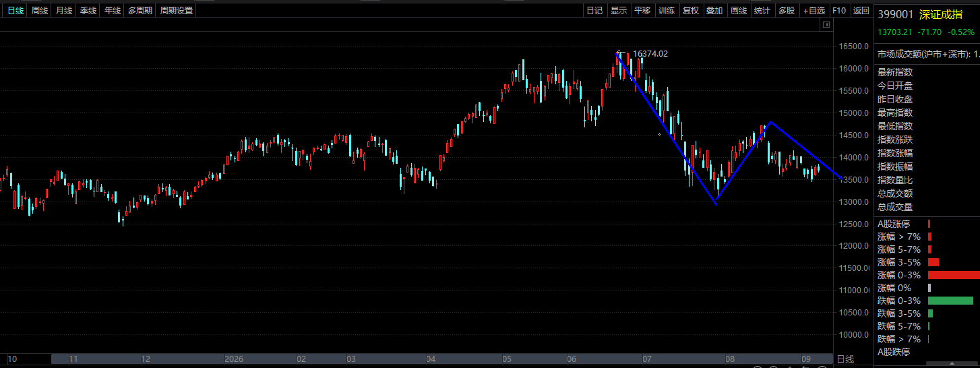The width and height of the screenshot is (980, 368).
Task: Open 周期设置 period settings
Action: tap(177, 10)
